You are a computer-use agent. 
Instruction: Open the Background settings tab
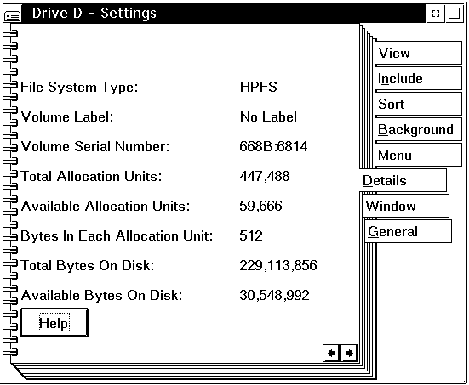419,129
